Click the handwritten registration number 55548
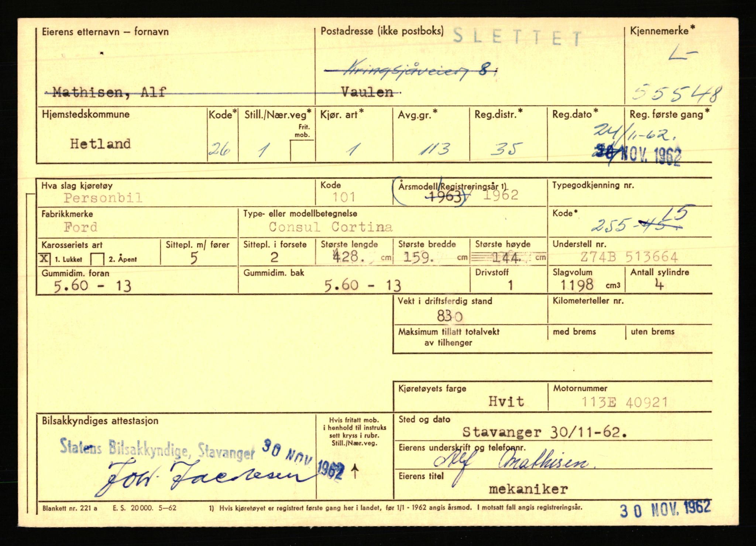 (677, 93)
